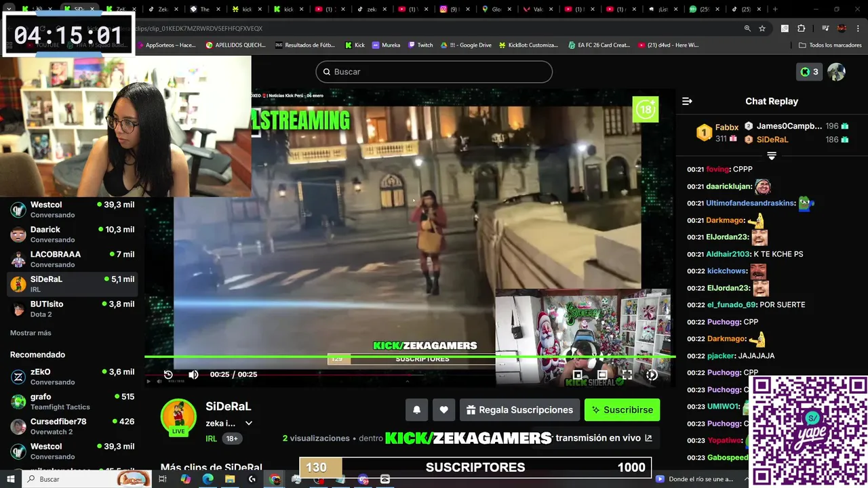This screenshot has height=488, width=868.
Task: Click Mostrar más in the sidebar
Action: tap(31, 333)
